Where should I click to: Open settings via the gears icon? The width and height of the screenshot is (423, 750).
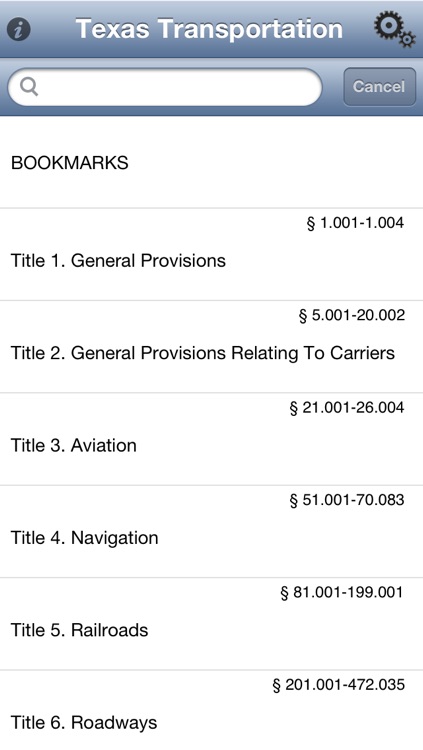394,29
